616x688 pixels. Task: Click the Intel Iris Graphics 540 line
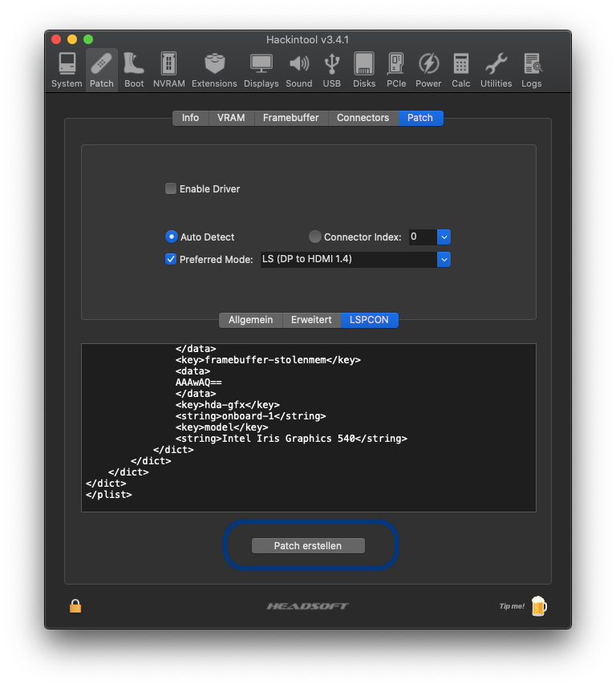(x=291, y=439)
